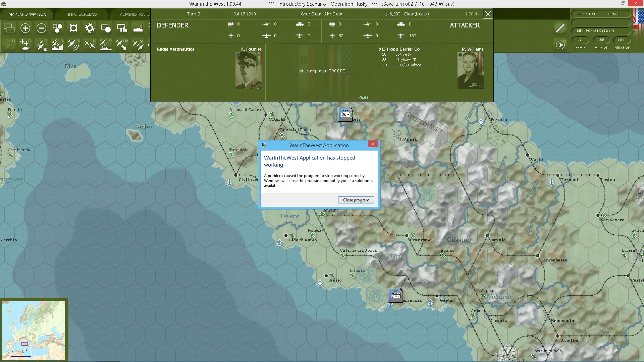Click the Viterbo airfield marker
Screen dimensions: 644x362
pos(272,115)
